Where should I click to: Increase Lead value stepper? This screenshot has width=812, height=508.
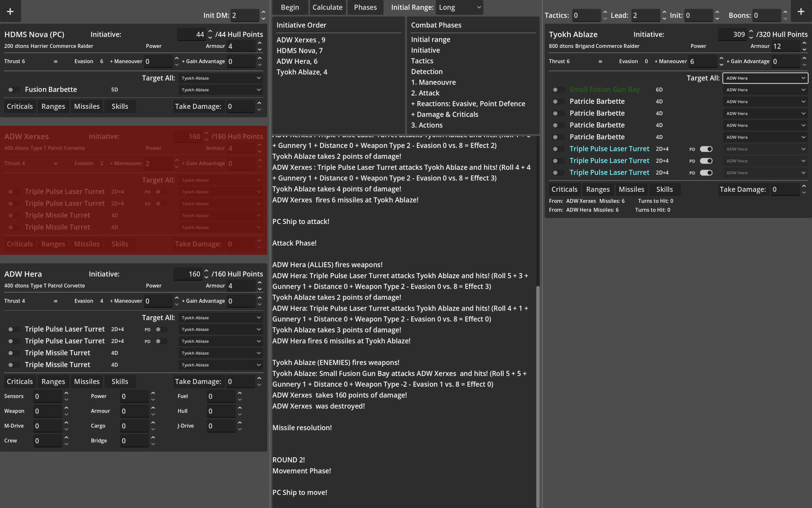664,12
